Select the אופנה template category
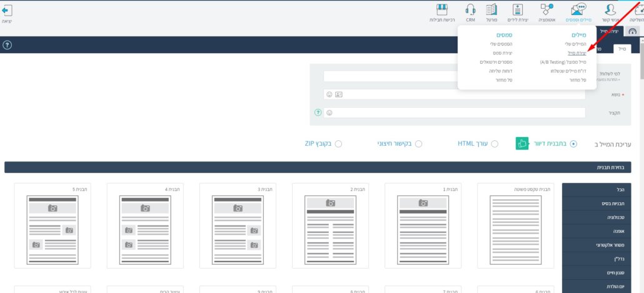The height and width of the screenshot is (293, 644). pyautogui.click(x=596, y=231)
